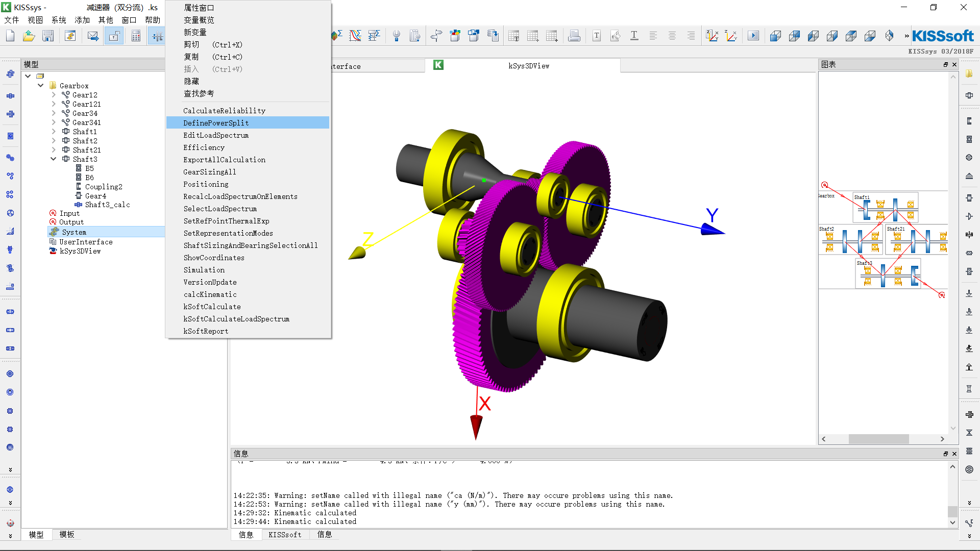Viewport: 980px width, 551px height.
Task: Click the align right text icon
Action: coord(691,36)
